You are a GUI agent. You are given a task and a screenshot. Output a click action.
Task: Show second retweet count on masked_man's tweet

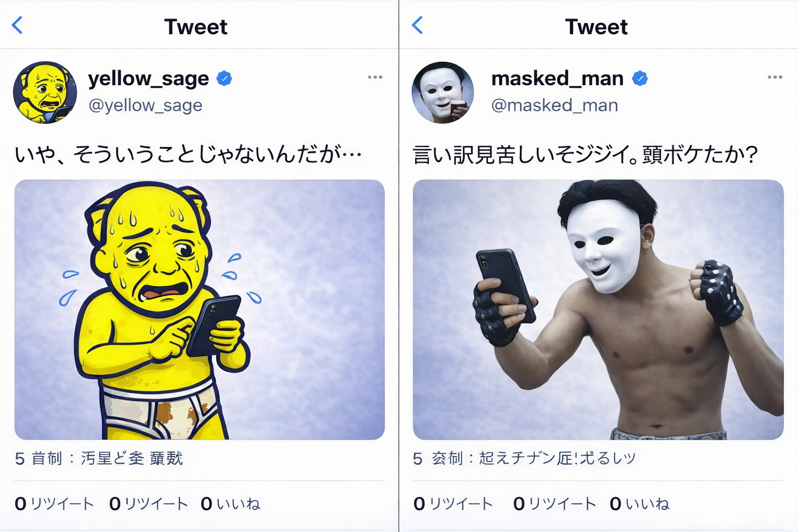(554, 503)
